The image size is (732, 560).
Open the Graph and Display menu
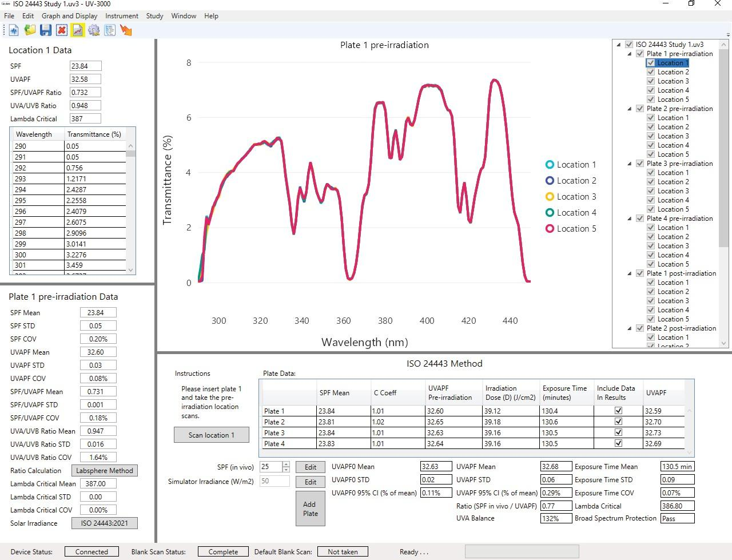pyautogui.click(x=69, y=16)
